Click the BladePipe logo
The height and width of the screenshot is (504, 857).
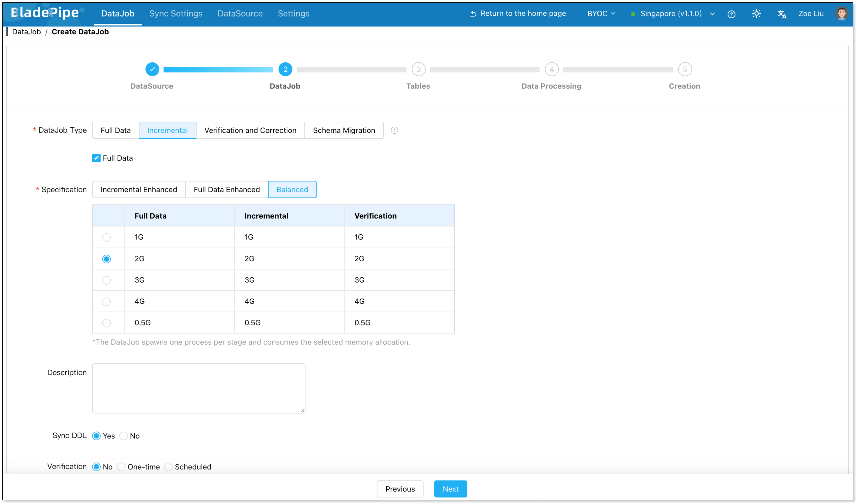click(x=45, y=13)
